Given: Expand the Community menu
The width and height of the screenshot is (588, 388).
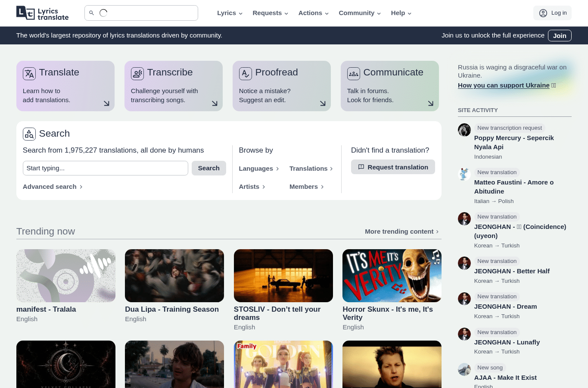Looking at the screenshot, I should point(360,13).
